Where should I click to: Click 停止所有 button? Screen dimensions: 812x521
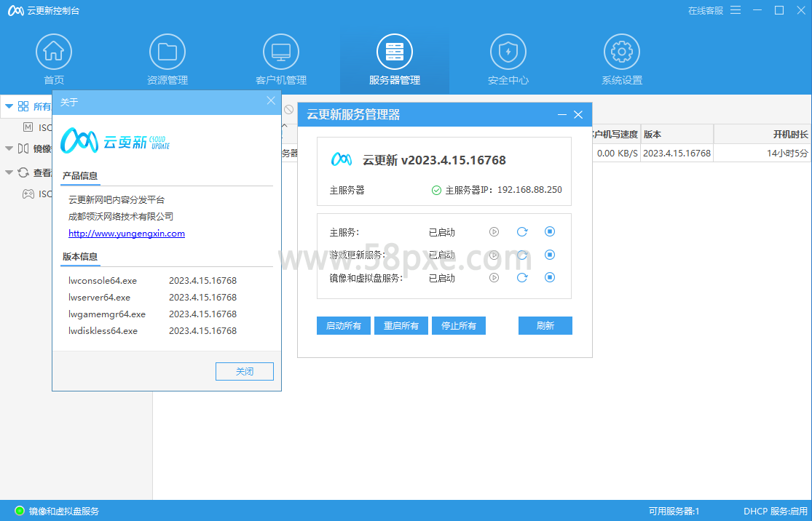(x=458, y=325)
